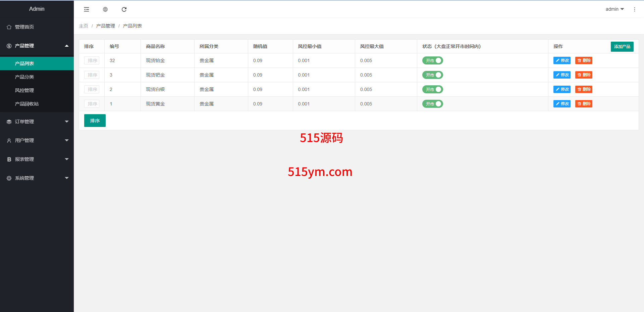This screenshot has width=644, height=312.
Task: Click the refresh icon in top toolbar
Action: (124, 9)
